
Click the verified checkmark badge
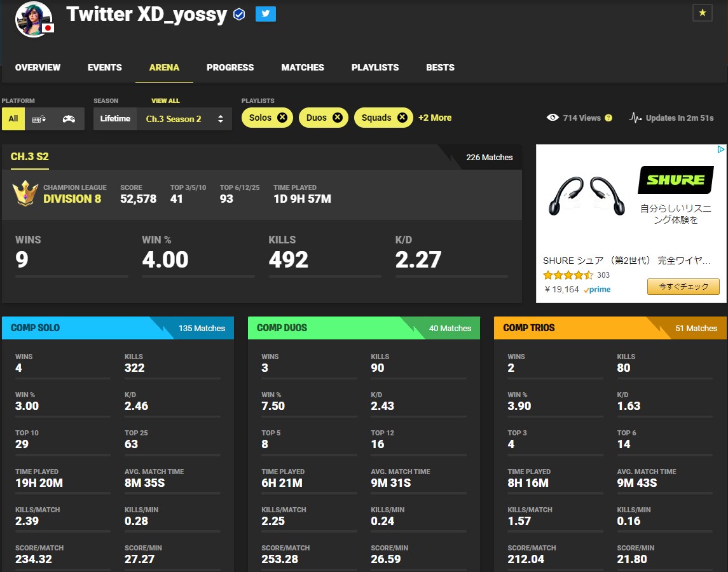coord(239,15)
